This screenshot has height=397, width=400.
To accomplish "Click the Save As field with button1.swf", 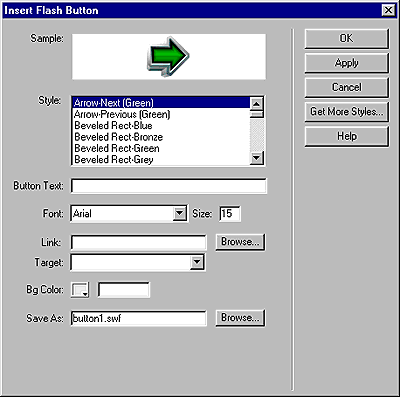I will pos(138,318).
